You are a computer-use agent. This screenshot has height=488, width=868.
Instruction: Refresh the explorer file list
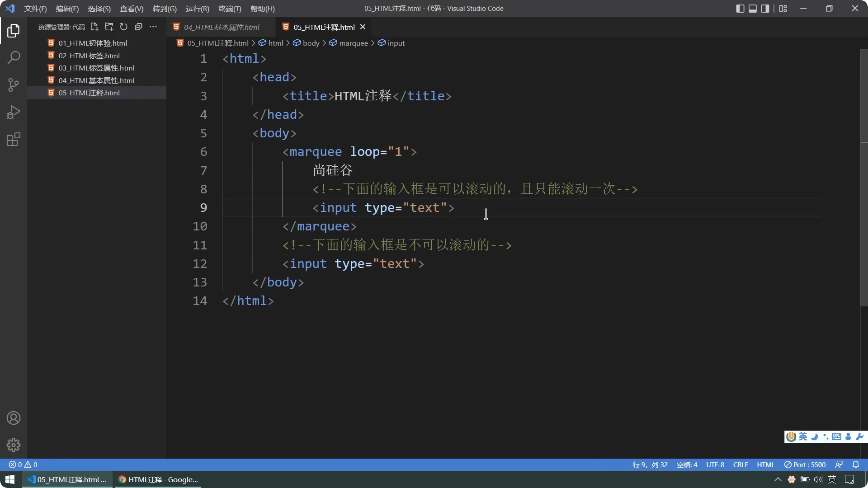124,27
